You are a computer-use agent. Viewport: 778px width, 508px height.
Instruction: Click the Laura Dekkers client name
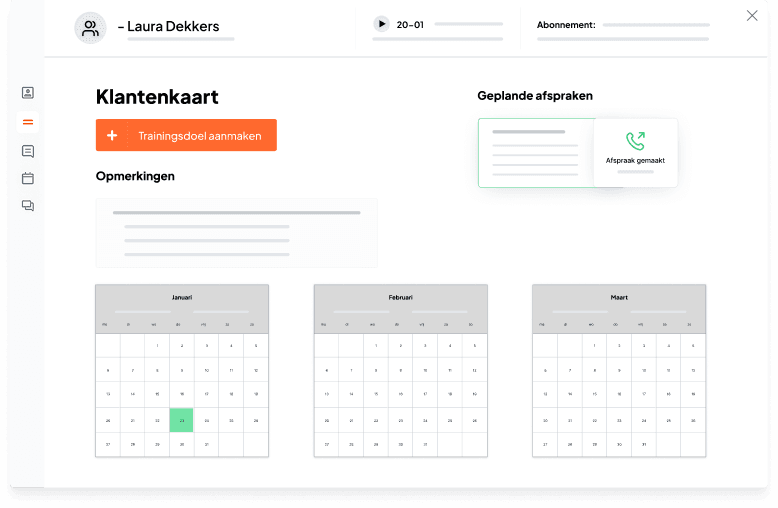click(x=172, y=26)
